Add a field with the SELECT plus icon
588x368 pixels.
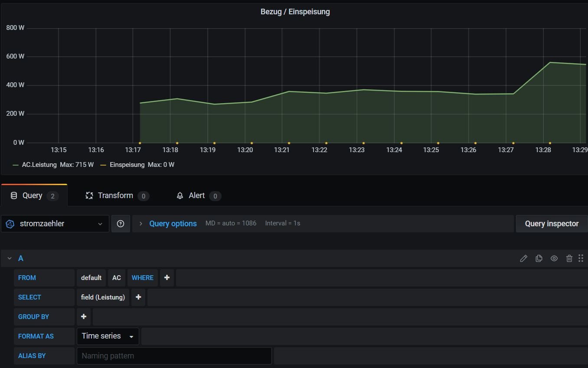(x=138, y=297)
